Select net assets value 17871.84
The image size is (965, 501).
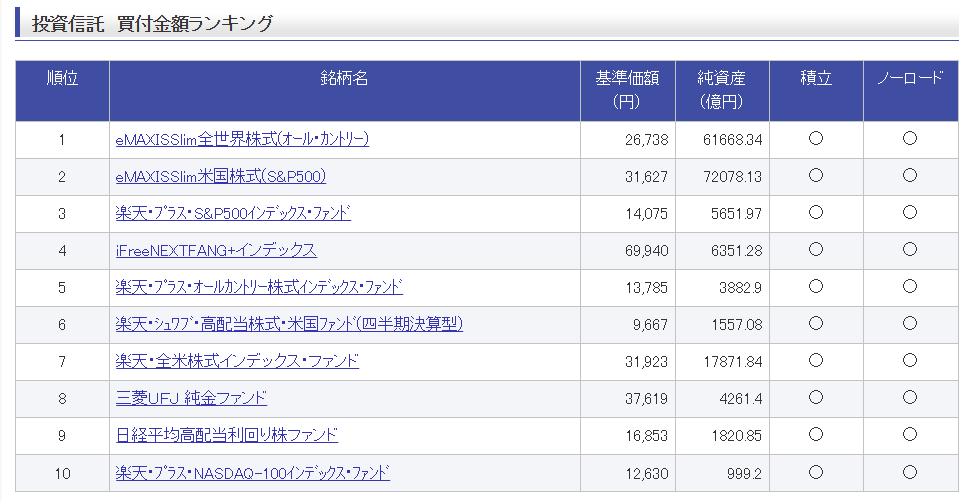(732, 362)
